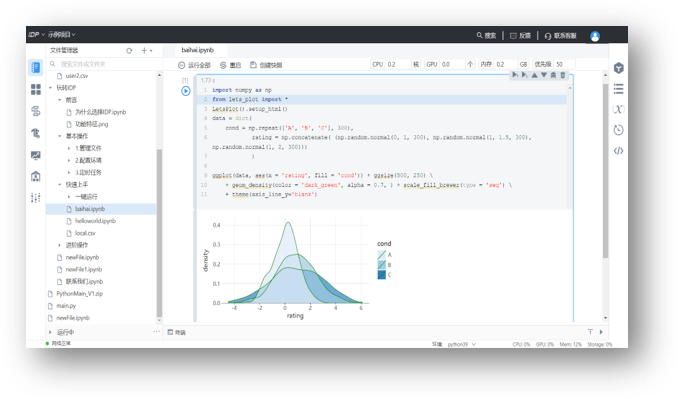The image size is (679, 399).
Task: Click the file manager icon in left sidebar
Action: coord(36,68)
